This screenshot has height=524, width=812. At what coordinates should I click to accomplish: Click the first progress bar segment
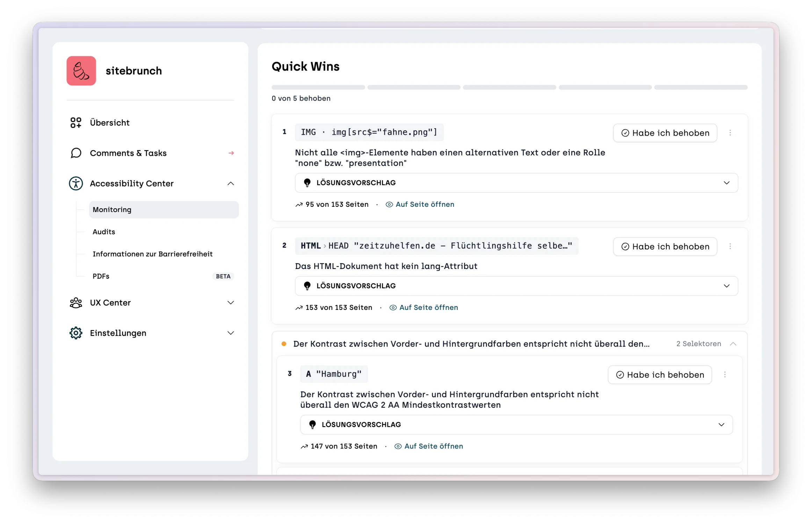click(318, 87)
